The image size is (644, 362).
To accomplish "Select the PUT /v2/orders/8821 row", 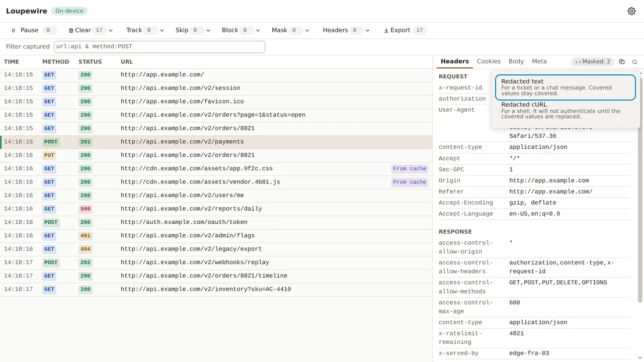I will click(216, 155).
